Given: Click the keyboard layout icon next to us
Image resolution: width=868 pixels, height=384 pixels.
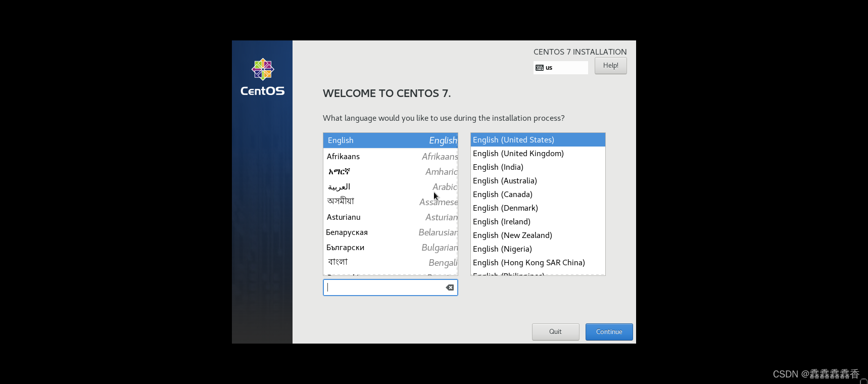Looking at the screenshot, I should pyautogui.click(x=540, y=68).
